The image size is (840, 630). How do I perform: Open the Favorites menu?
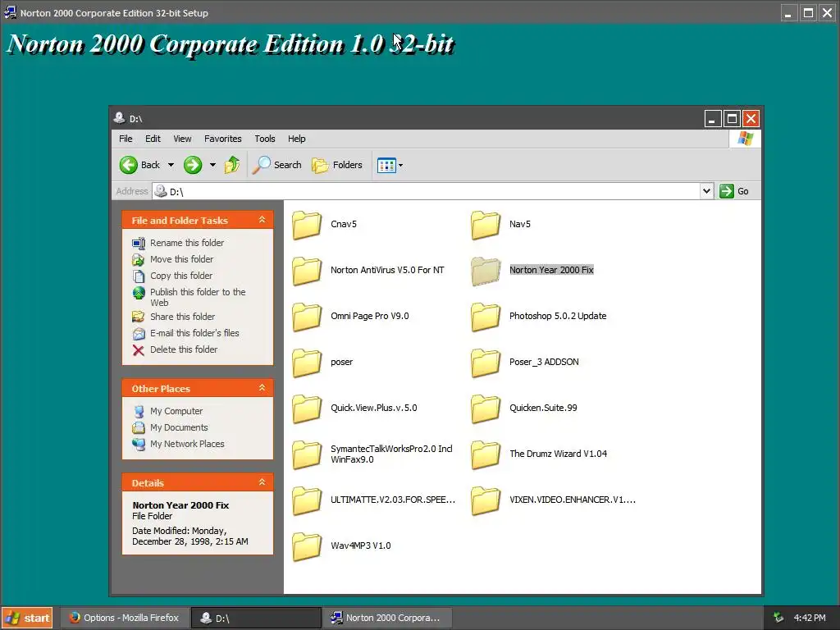(223, 139)
